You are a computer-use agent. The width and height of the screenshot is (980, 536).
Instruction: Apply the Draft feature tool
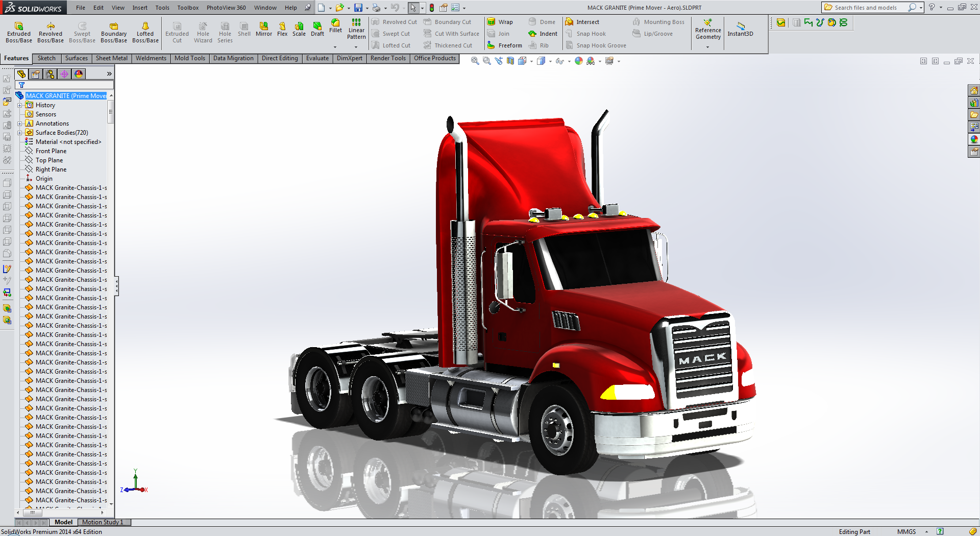[317, 29]
